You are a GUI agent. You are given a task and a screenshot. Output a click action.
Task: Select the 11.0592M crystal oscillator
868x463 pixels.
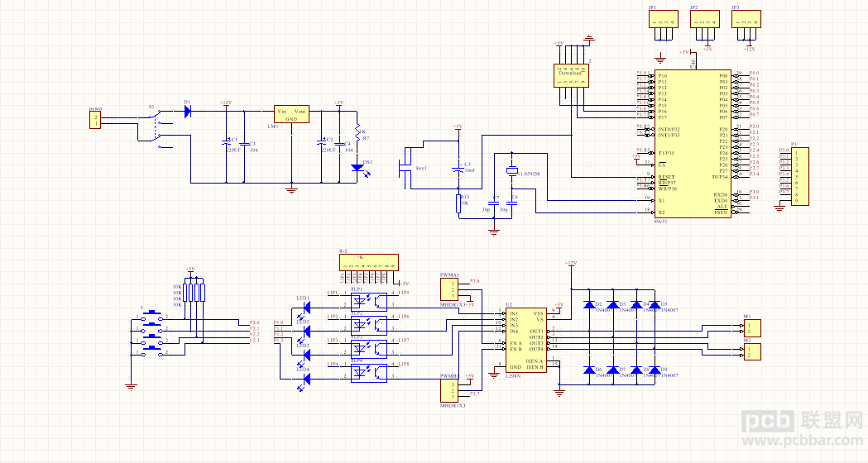512,171
